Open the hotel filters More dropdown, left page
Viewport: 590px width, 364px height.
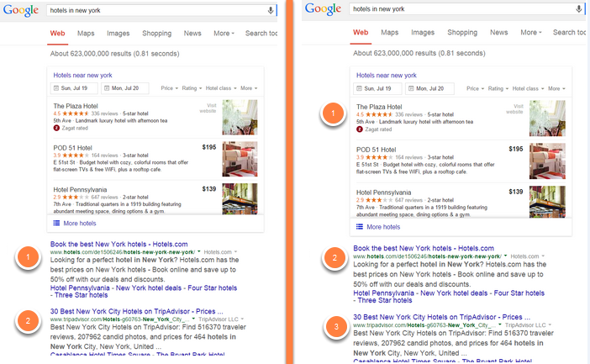[x=249, y=88]
